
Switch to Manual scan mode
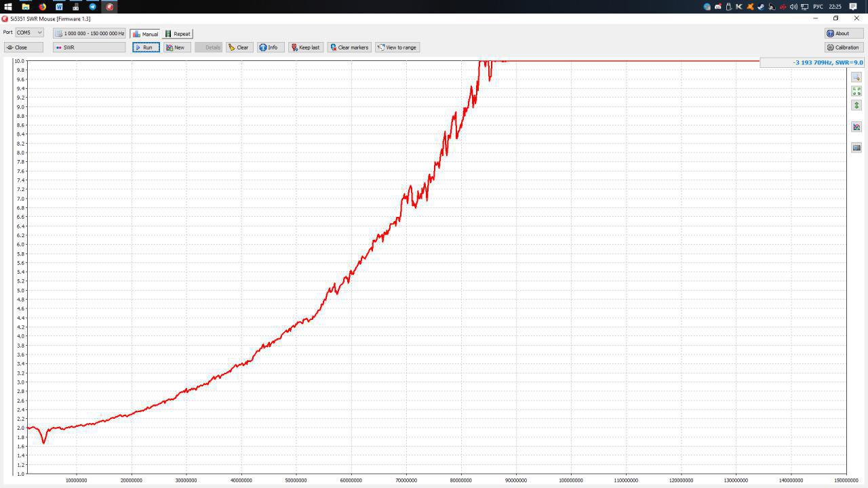pyautogui.click(x=145, y=34)
